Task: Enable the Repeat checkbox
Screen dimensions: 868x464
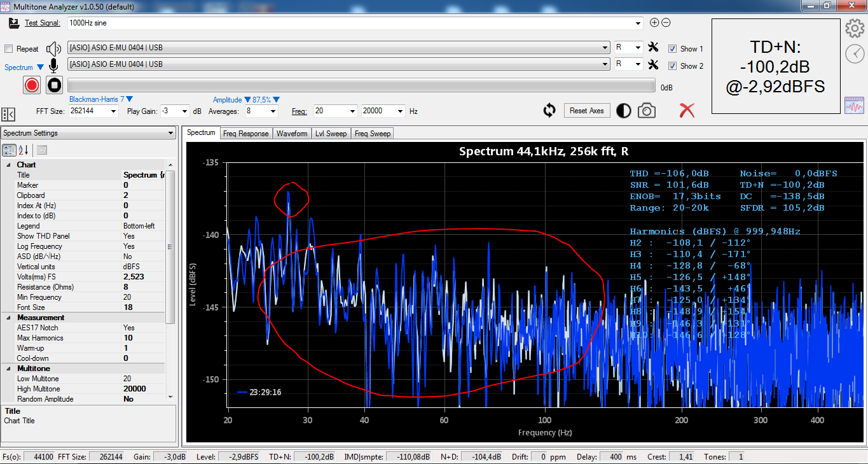Action: [x=9, y=49]
